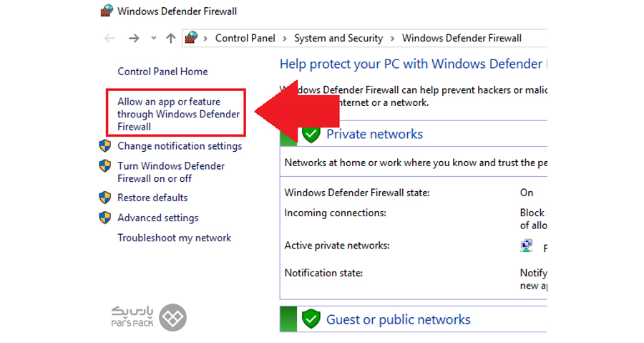Image resolution: width=644 pixels, height=343 pixels.
Task: Open Turn Windows Defender Firewall on or off
Action: coord(171,172)
